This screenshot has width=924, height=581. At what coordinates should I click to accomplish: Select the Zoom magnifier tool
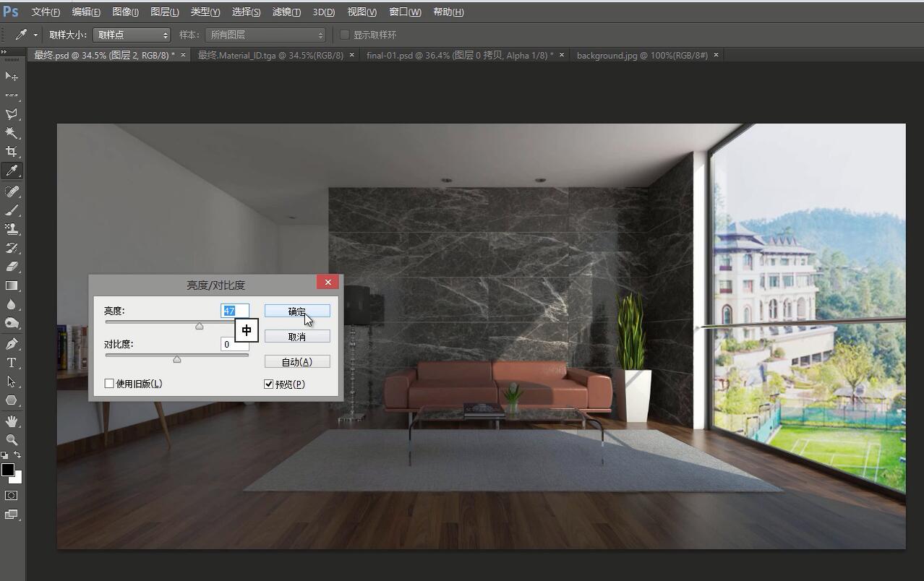click(x=12, y=439)
